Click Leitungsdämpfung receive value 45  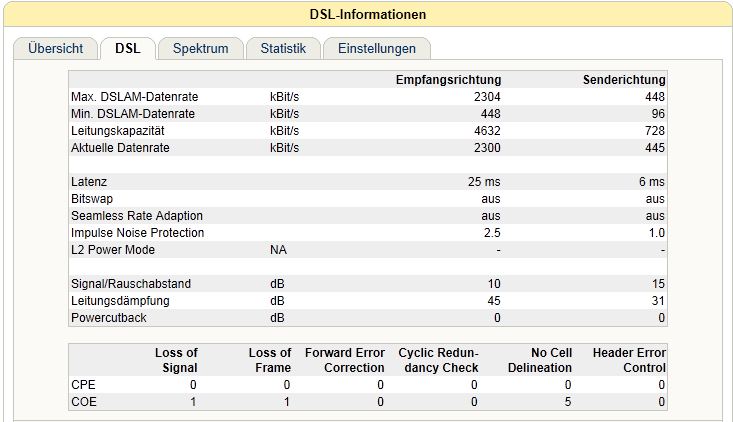click(x=494, y=301)
